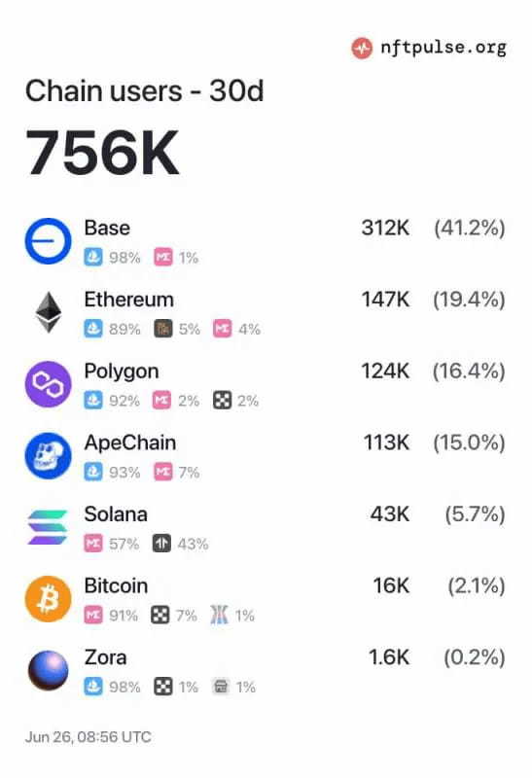Click the Ethereum chain name

[129, 300]
